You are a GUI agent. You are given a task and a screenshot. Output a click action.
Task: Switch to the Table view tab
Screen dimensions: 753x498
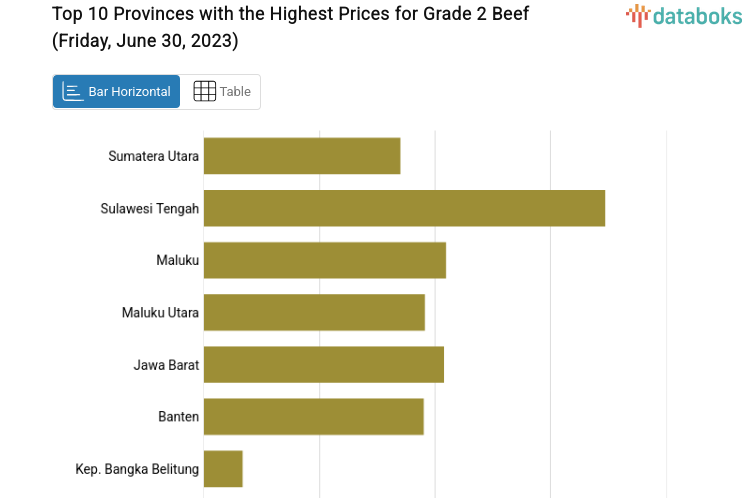pyautogui.click(x=221, y=91)
